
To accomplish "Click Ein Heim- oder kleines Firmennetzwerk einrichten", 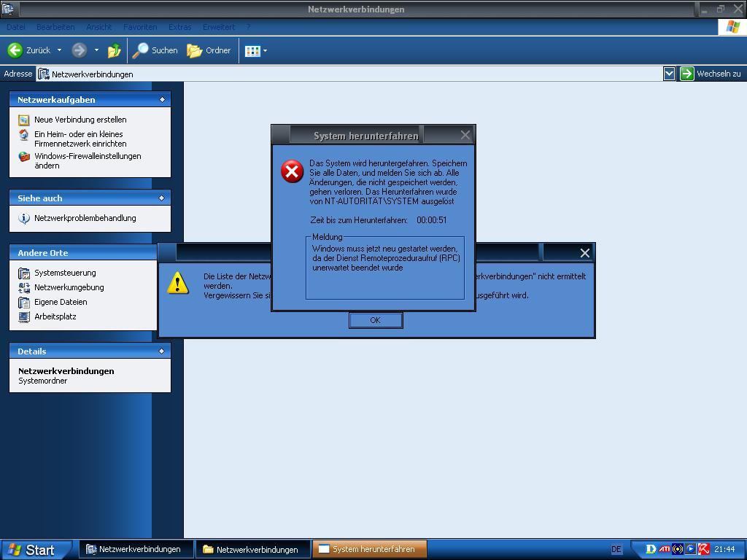I will tap(80, 139).
